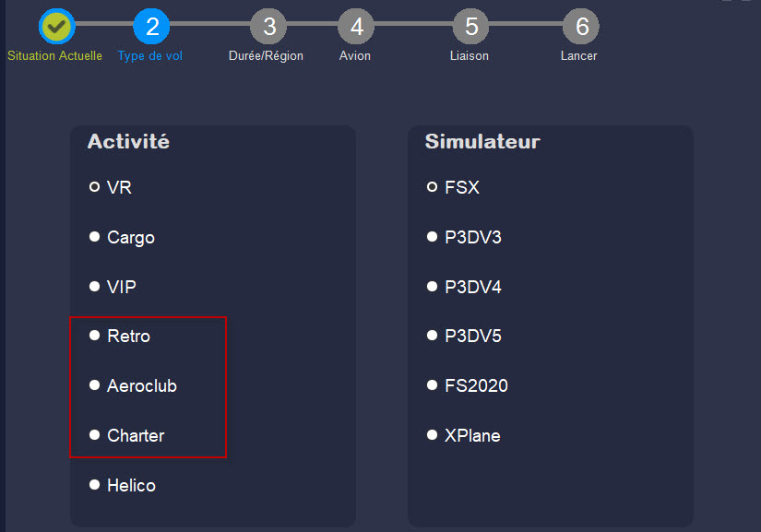This screenshot has width=761, height=532.
Task: Jump to step 4 Avion circle
Action: coord(356,26)
